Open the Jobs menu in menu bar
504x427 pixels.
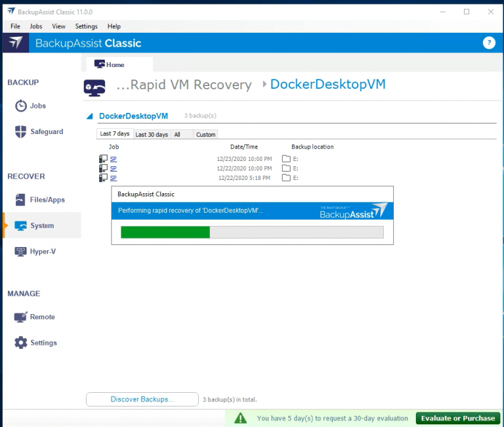coord(36,26)
